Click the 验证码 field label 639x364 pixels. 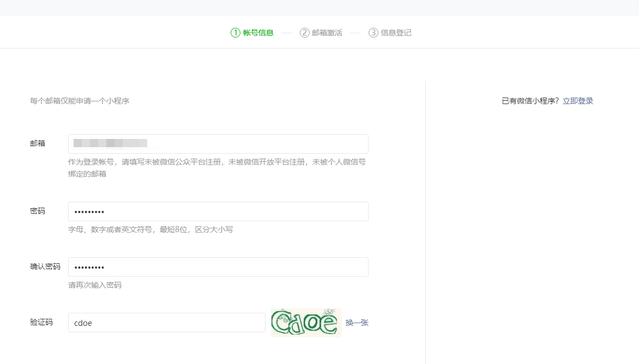coord(41,322)
